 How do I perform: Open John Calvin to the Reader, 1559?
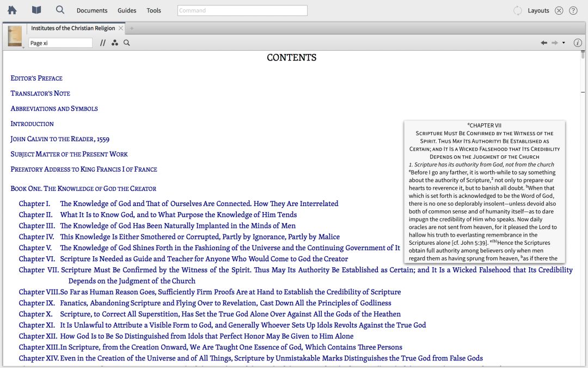(60, 139)
